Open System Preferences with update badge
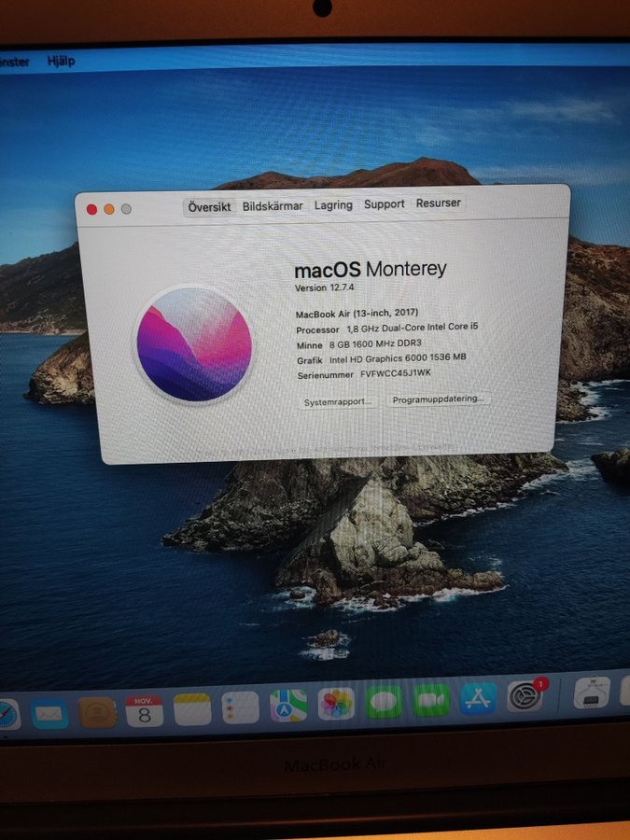 525,696
